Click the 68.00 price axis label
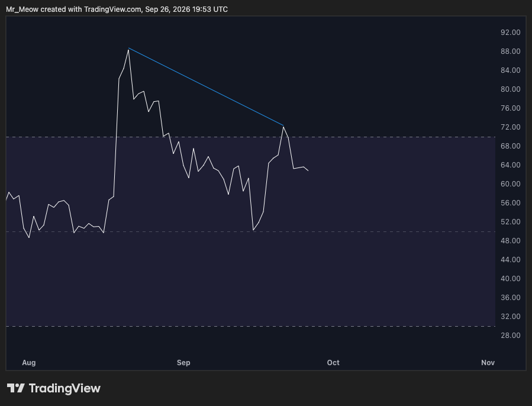The width and height of the screenshot is (532, 406). (510, 146)
